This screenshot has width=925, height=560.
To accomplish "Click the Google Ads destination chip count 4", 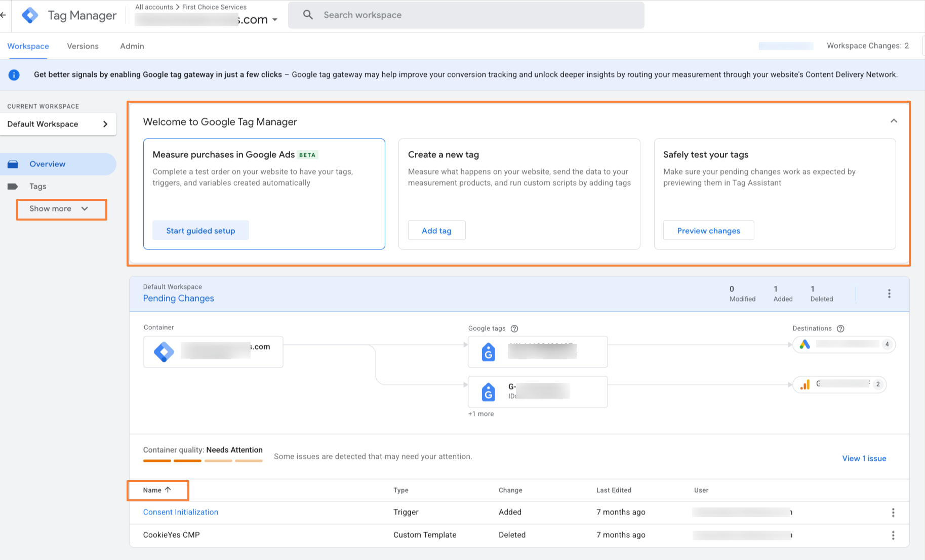I will point(887,344).
